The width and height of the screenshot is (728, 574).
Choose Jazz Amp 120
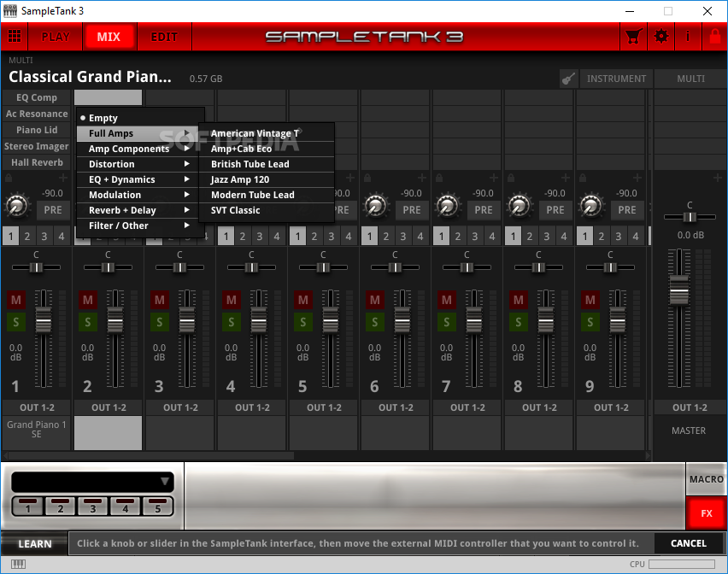(267, 179)
